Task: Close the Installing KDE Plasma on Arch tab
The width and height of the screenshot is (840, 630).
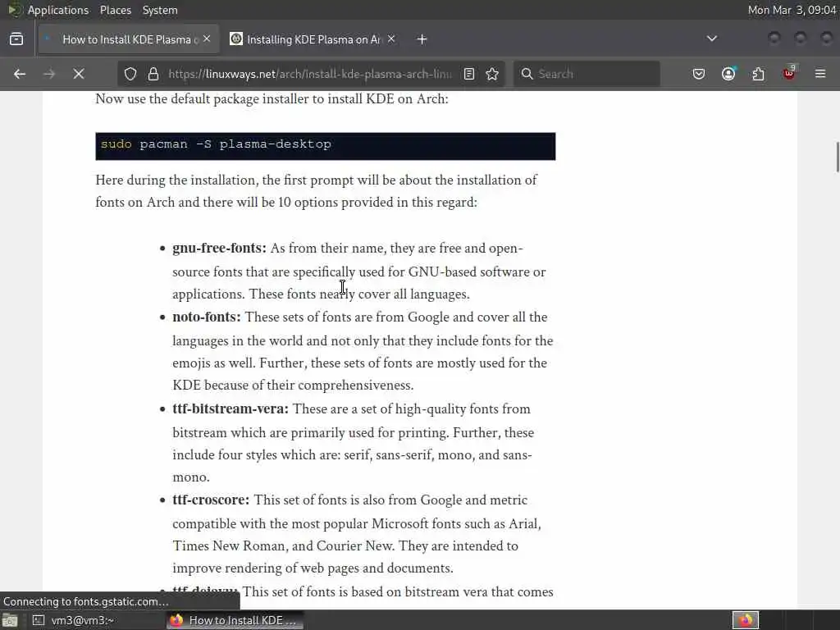Action: [x=391, y=39]
